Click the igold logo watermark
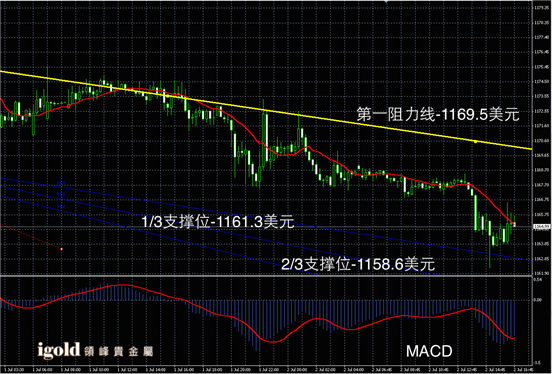The image size is (552, 374). 59,350
